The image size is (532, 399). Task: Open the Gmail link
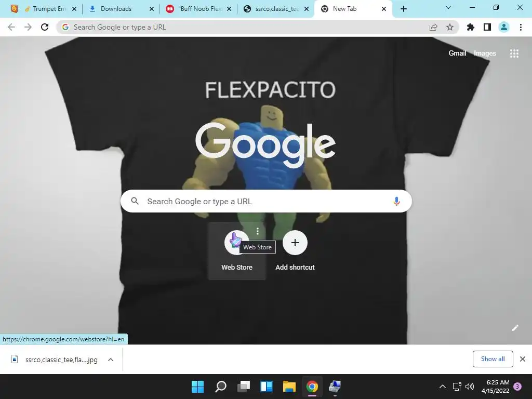pos(457,54)
